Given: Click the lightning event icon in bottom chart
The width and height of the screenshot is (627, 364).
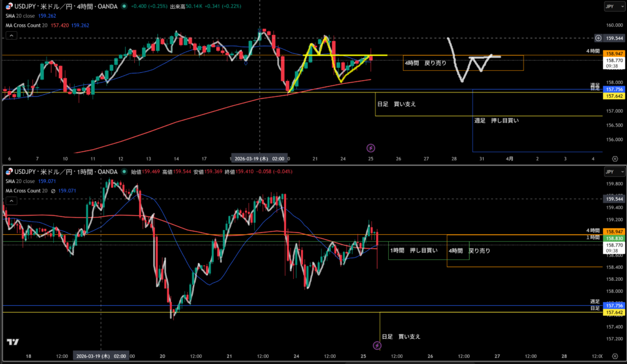Looking at the screenshot, I should pos(377,346).
